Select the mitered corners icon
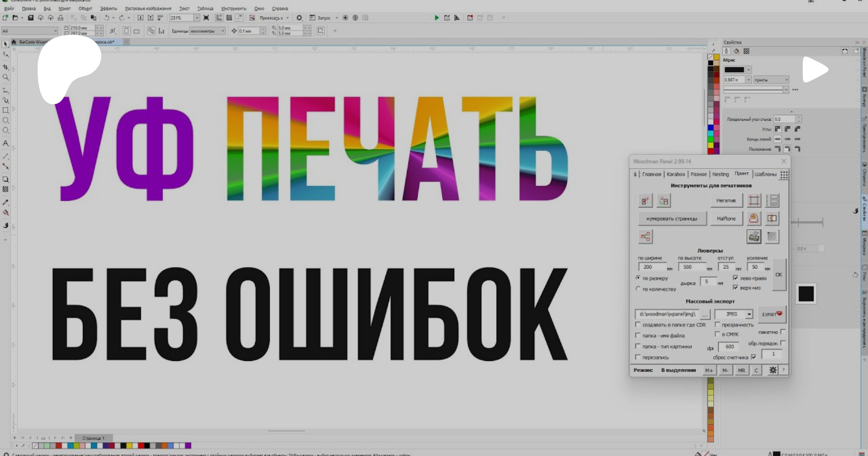Viewport: 868px width, 456px height. pos(777,129)
